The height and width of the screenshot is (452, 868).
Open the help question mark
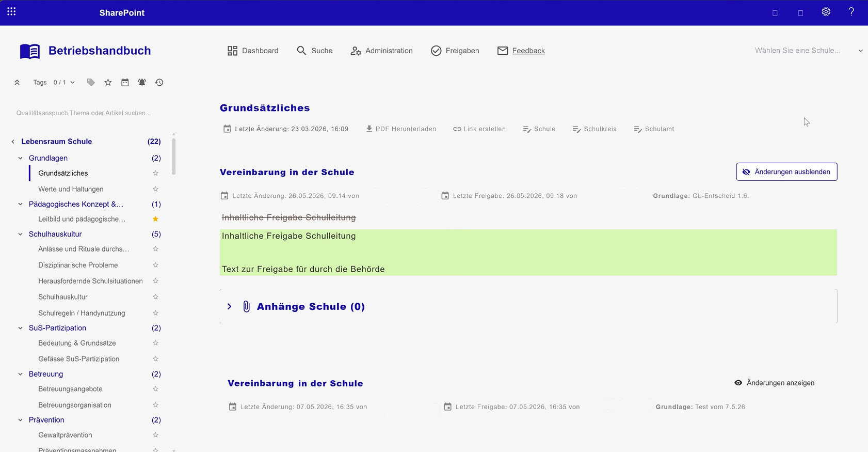851,12
